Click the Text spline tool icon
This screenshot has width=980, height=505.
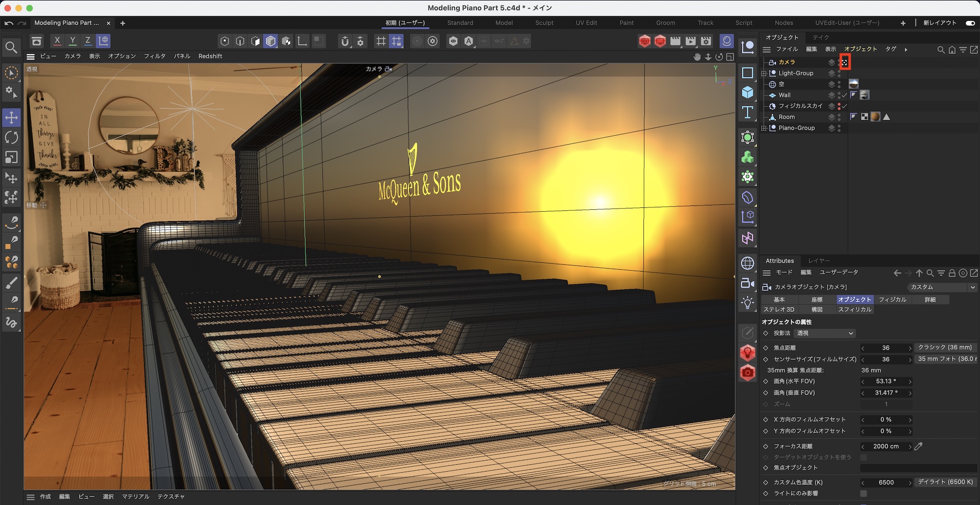[747, 112]
